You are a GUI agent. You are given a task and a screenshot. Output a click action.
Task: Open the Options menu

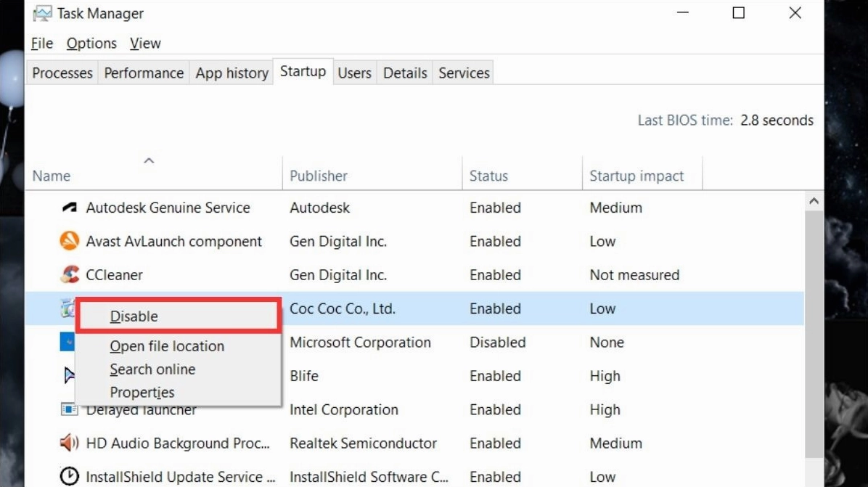(91, 43)
